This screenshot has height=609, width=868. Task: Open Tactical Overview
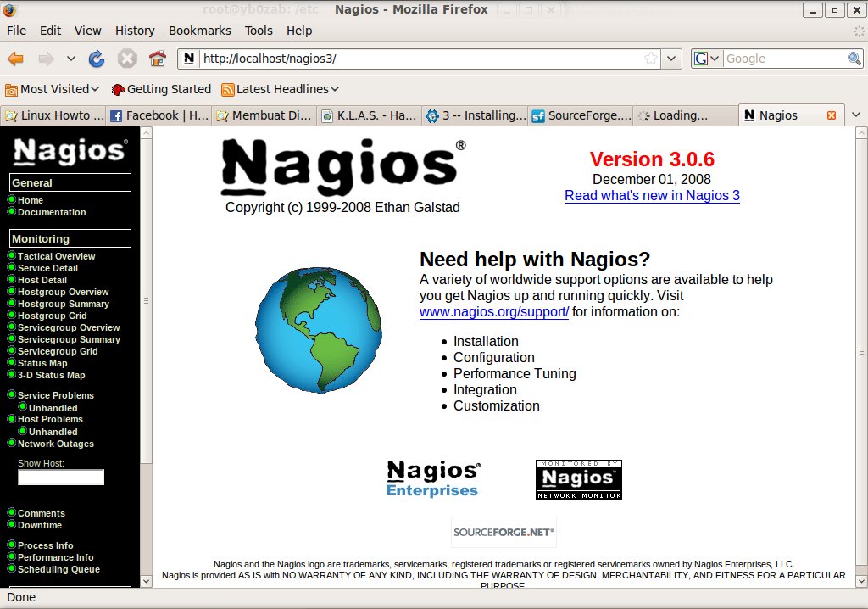pos(56,256)
